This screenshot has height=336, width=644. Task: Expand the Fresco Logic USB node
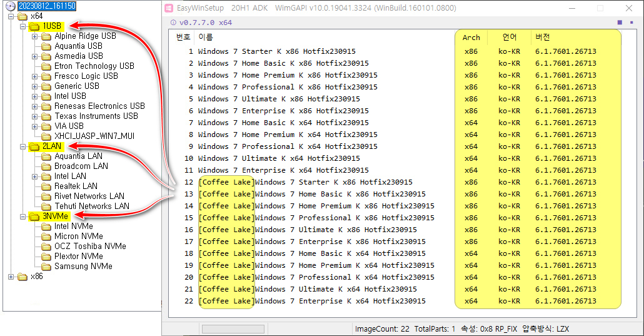point(35,76)
